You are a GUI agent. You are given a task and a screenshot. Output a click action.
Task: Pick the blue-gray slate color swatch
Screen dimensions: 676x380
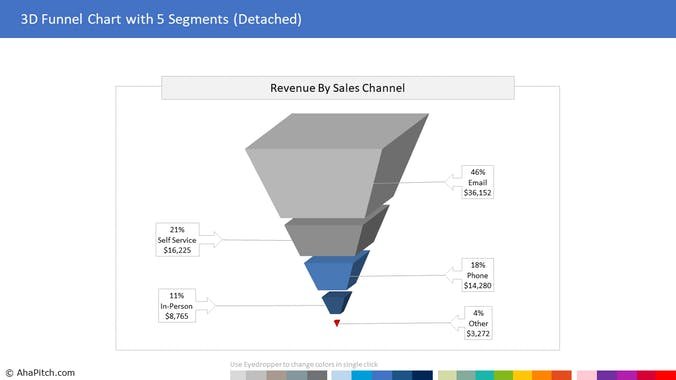point(297,375)
